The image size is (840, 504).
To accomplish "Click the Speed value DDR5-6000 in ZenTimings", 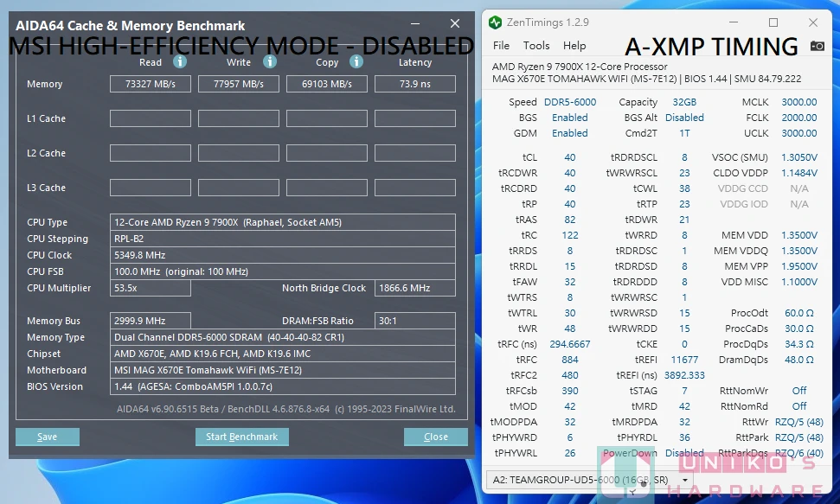I will [570, 102].
